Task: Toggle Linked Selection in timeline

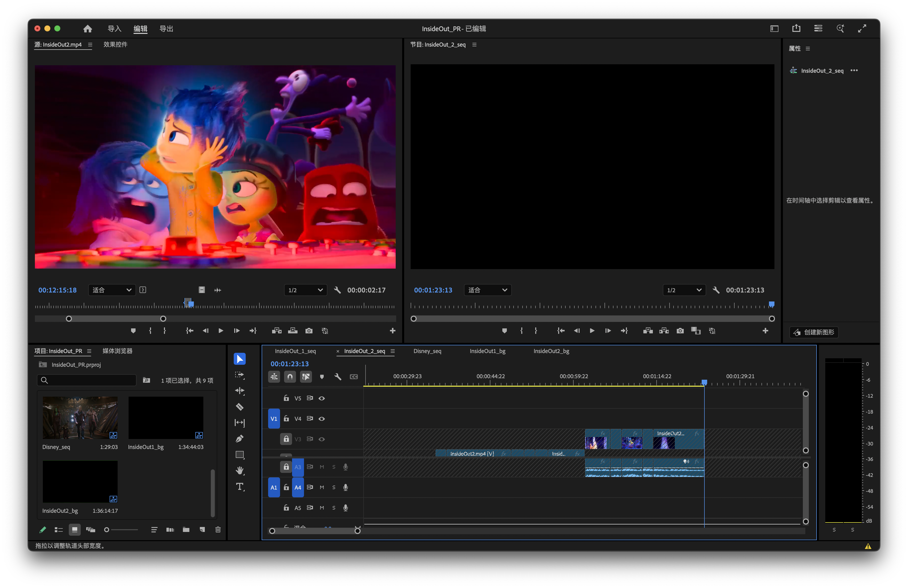Action: pos(305,377)
